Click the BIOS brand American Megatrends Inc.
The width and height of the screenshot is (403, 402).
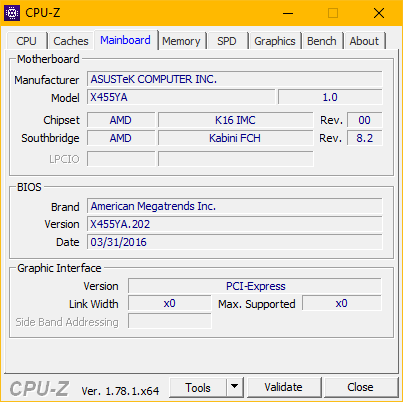tap(235, 206)
